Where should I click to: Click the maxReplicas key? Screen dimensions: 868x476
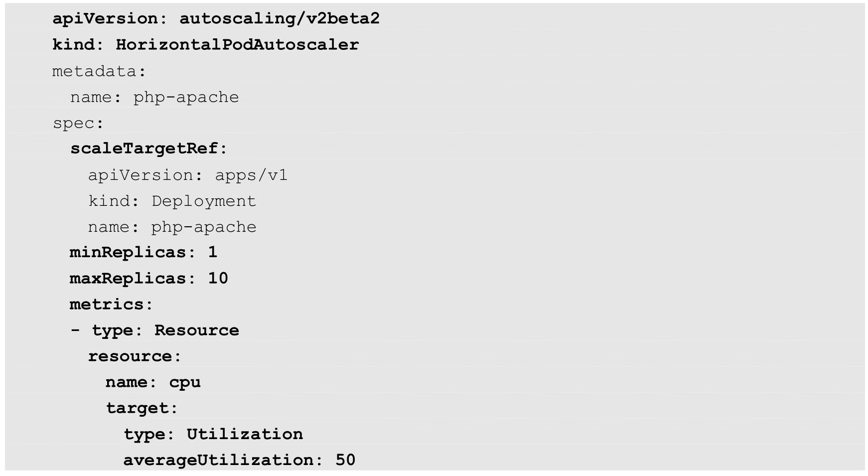coord(128,278)
